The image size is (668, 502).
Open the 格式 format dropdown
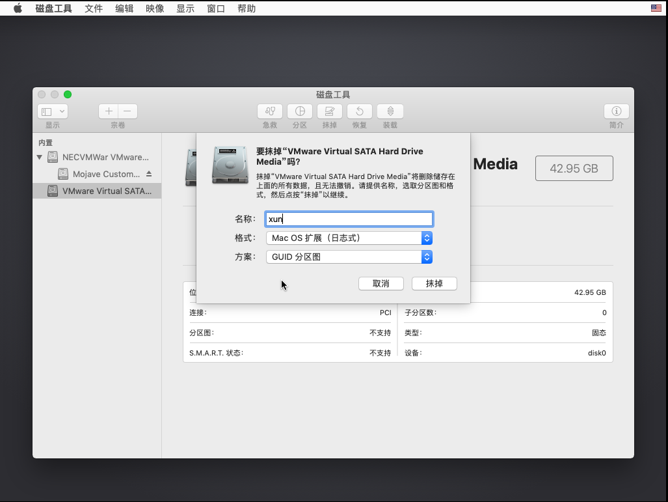349,238
